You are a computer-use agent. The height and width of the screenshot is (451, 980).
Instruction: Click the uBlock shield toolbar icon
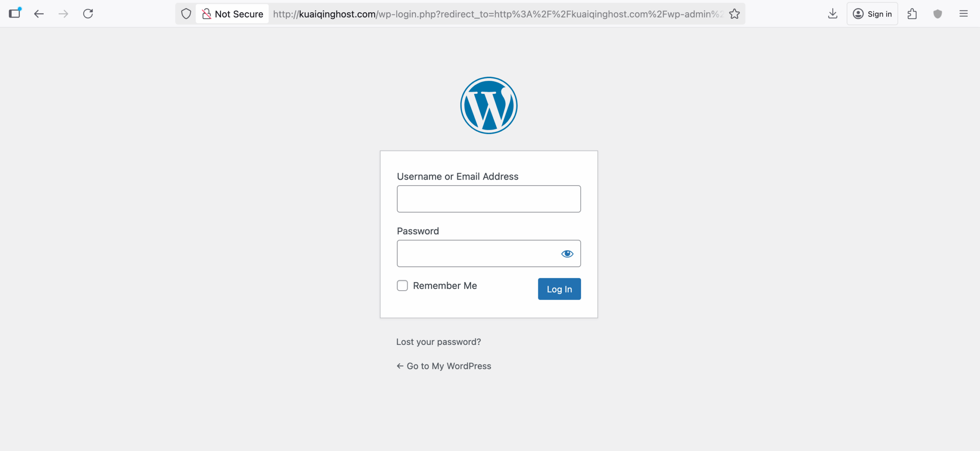click(x=937, y=14)
